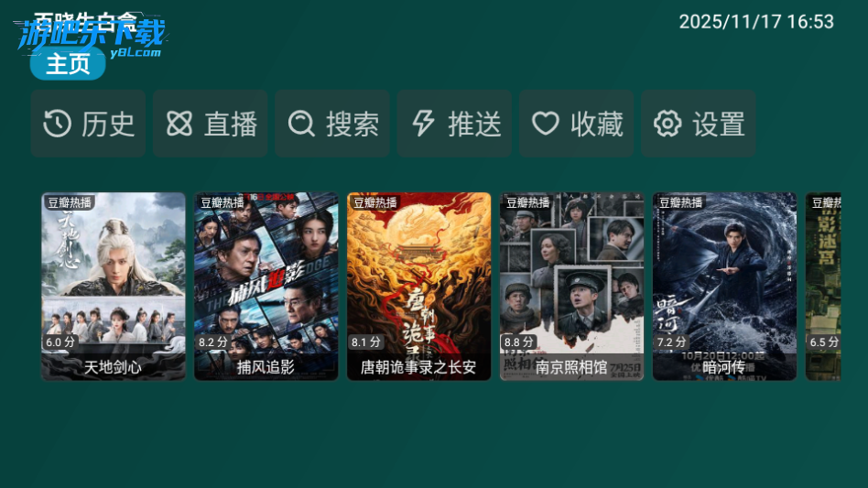Click the live broadcast 直播 icon
This screenshot has width=868, height=488.
point(179,124)
